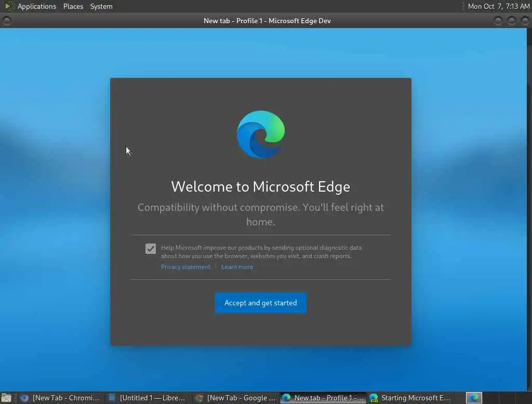Maximize the Microsoft Edge Dev window
This screenshot has width=532, height=404.
click(x=512, y=21)
